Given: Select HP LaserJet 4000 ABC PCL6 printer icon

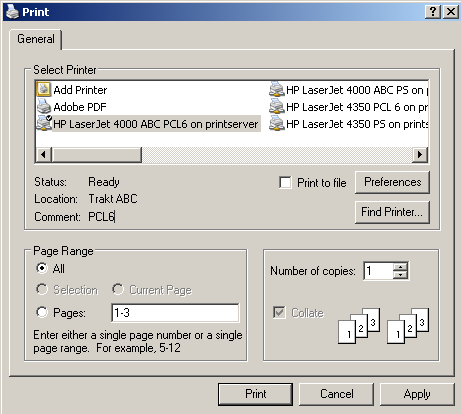Looking at the screenshot, I should click(x=44, y=123).
